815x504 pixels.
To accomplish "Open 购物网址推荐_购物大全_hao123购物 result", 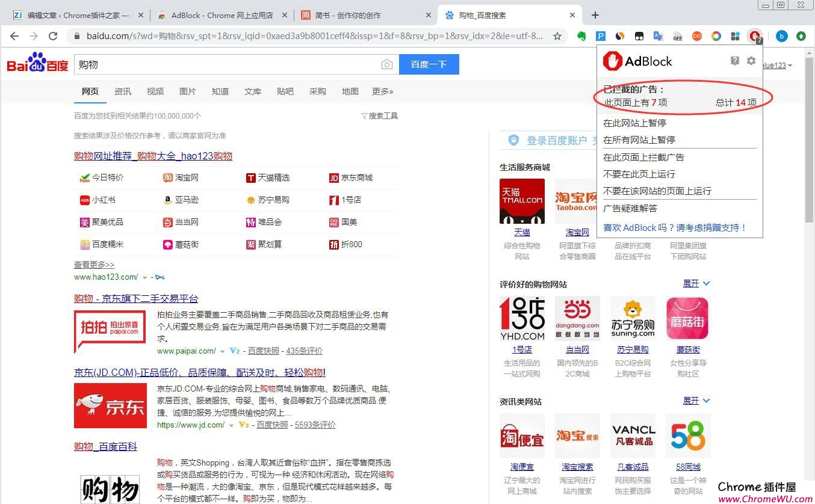I will point(153,156).
